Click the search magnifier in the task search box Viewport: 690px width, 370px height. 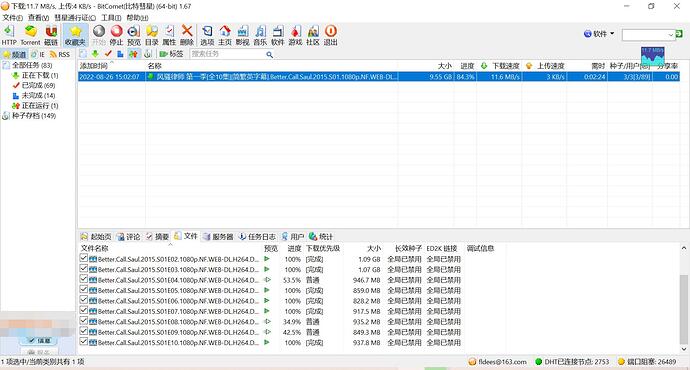[269, 55]
